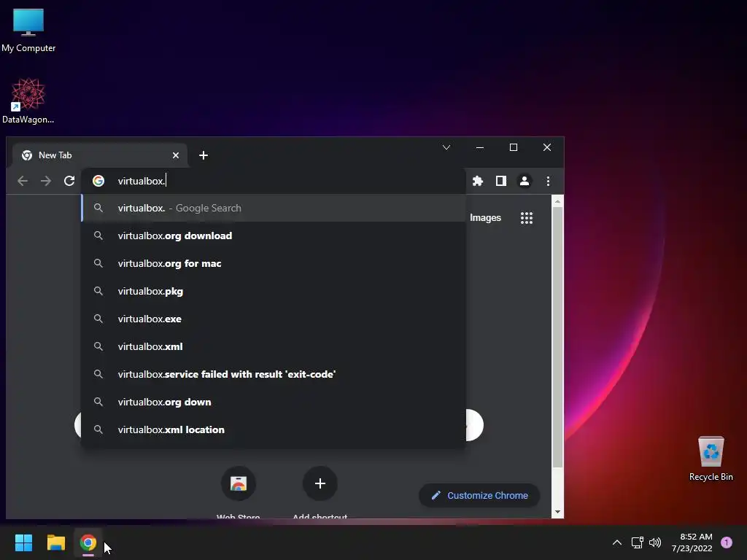Click the Customize Chrome button
The height and width of the screenshot is (560, 747).
(x=479, y=495)
